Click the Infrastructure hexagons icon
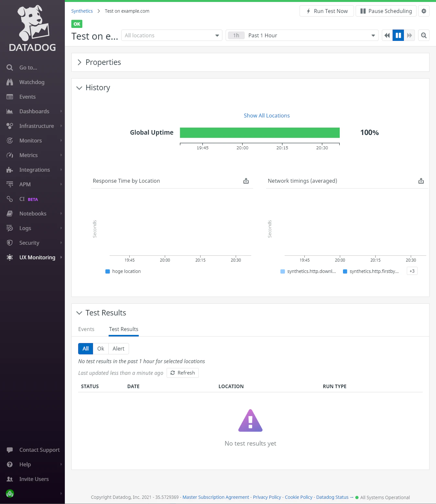 10,126
